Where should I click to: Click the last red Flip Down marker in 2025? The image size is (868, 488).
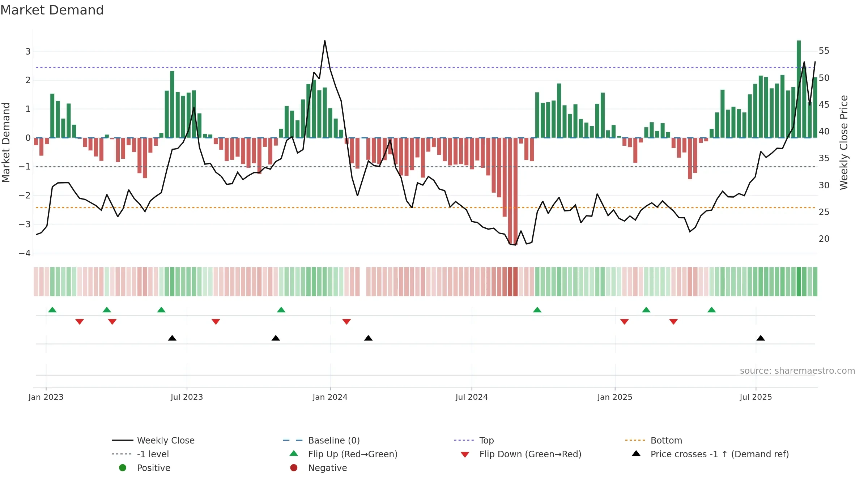(x=673, y=322)
